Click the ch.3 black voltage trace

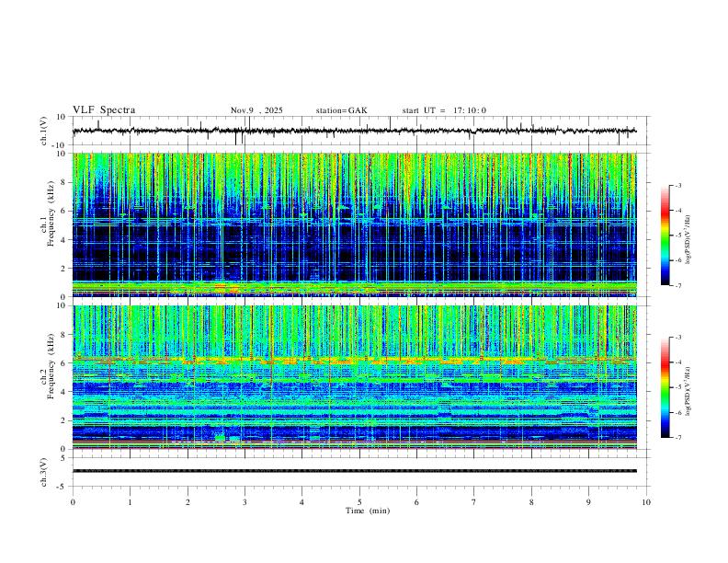354,471
